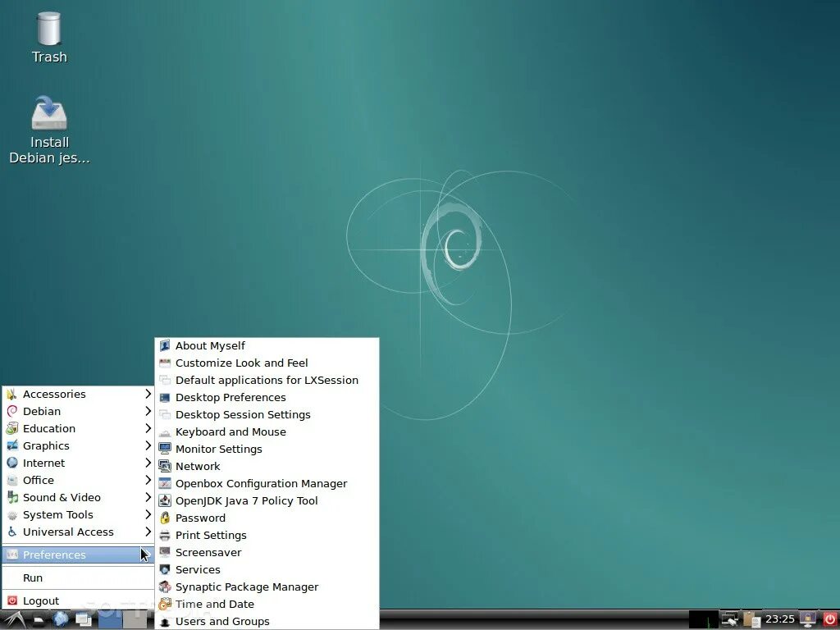
Task: Open Keyboard and Mouse settings
Action: pyautogui.click(x=267, y=431)
